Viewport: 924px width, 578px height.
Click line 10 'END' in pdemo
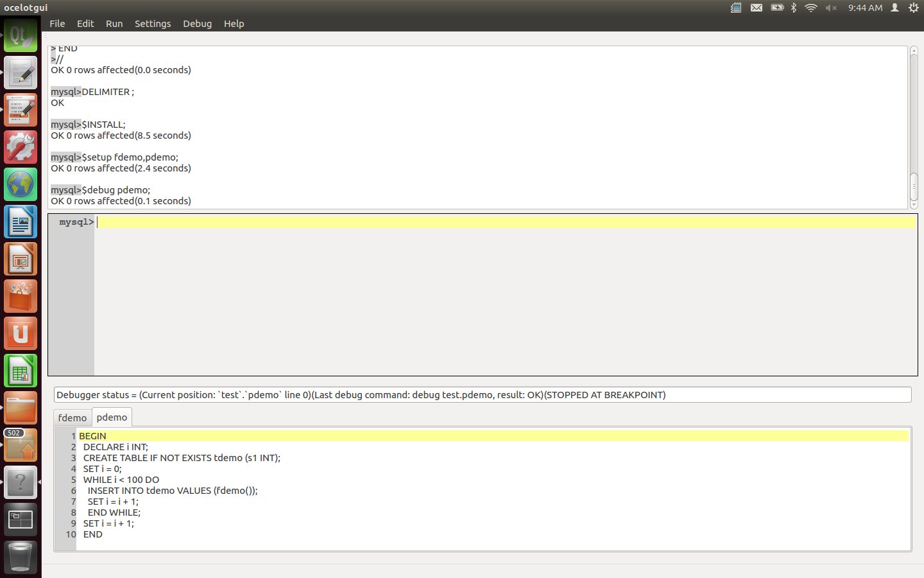coord(92,534)
